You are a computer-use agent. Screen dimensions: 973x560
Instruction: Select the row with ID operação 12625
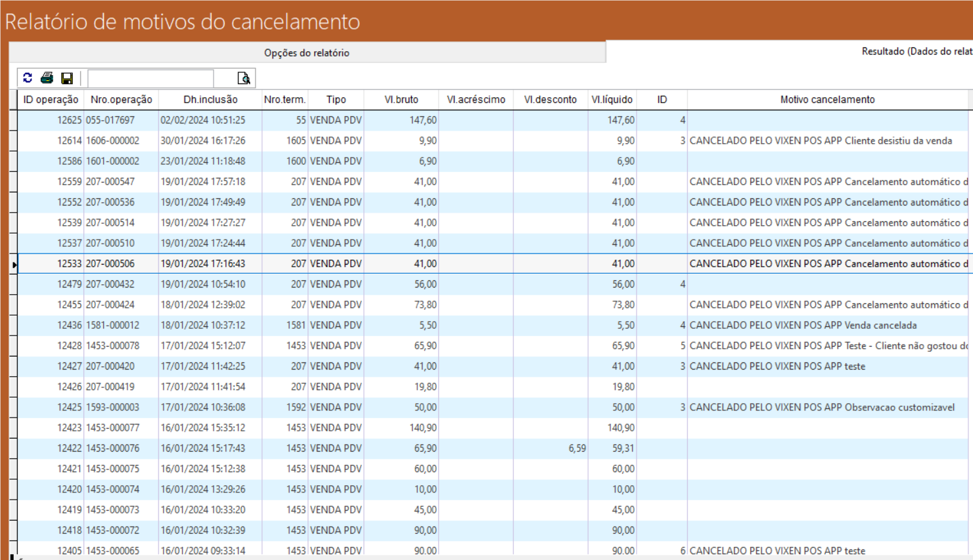point(69,120)
